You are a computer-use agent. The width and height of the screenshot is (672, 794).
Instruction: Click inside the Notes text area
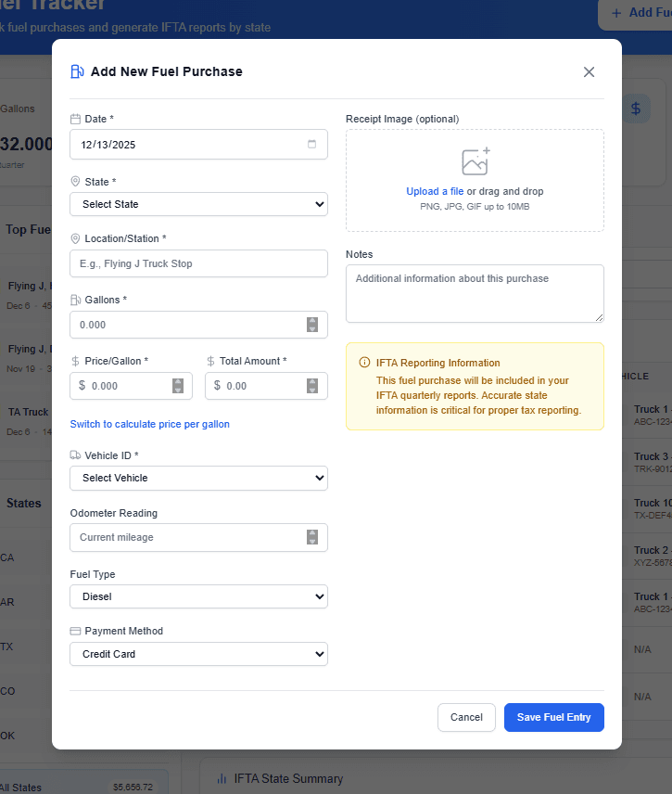[475, 292]
